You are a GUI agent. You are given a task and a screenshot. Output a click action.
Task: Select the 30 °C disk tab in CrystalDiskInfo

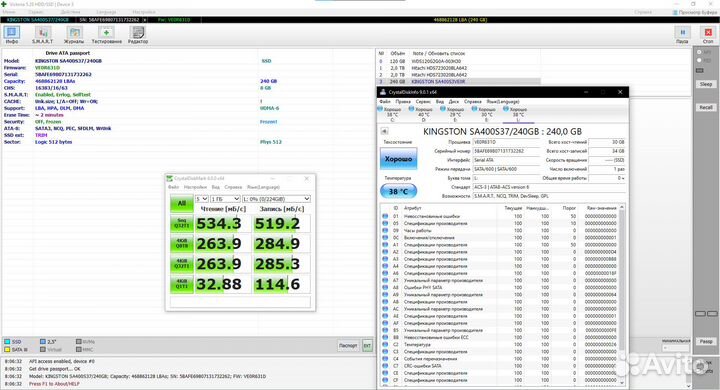click(x=486, y=114)
